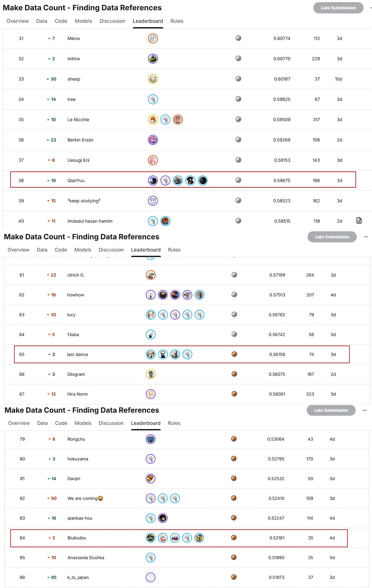Open the three-dot menu beside the bottom Late Submission button
The width and height of the screenshot is (372, 588).
click(x=365, y=410)
